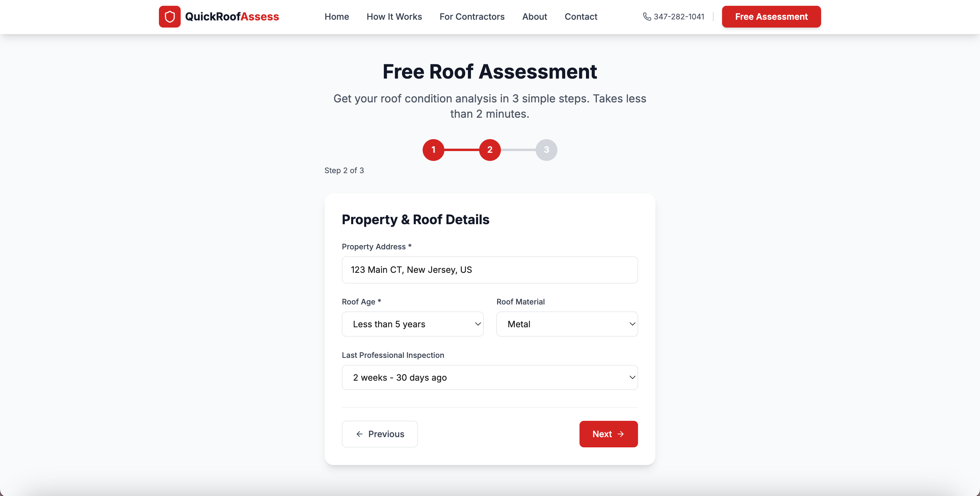Viewport: 980px width, 496px height.
Task: Open the How It Works menu item
Action: [x=394, y=17]
